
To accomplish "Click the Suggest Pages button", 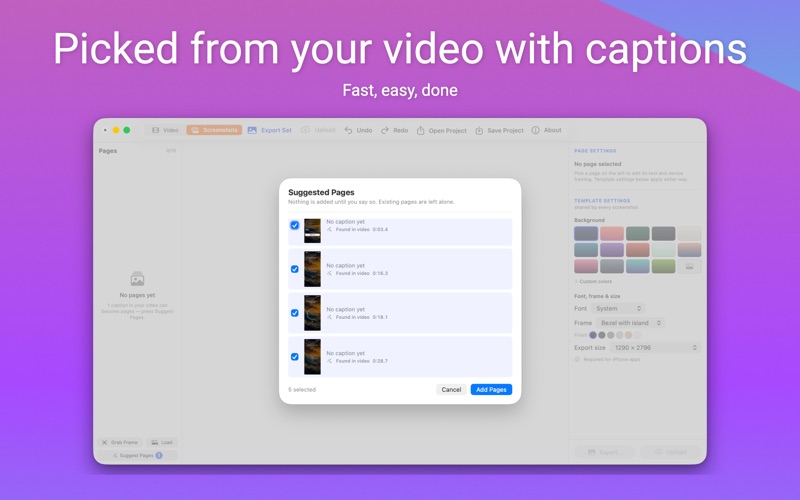I will (x=137, y=455).
